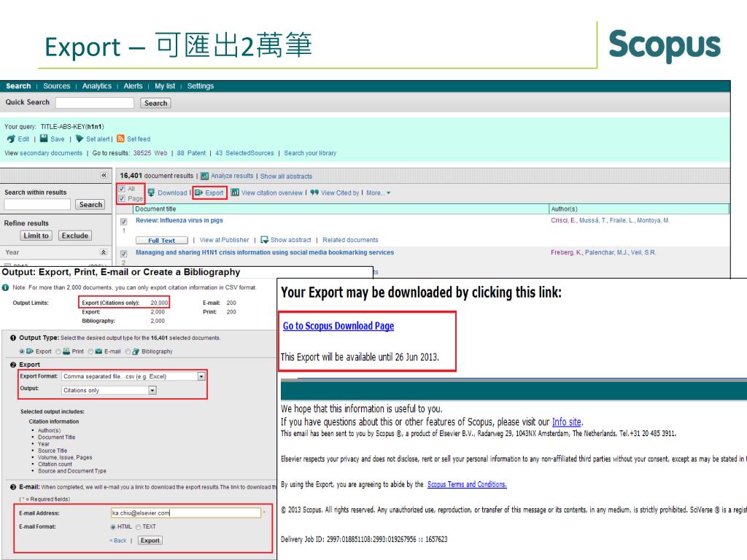Click Related documents link
The height and width of the screenshot is (560, 747).
coord(350,240)
